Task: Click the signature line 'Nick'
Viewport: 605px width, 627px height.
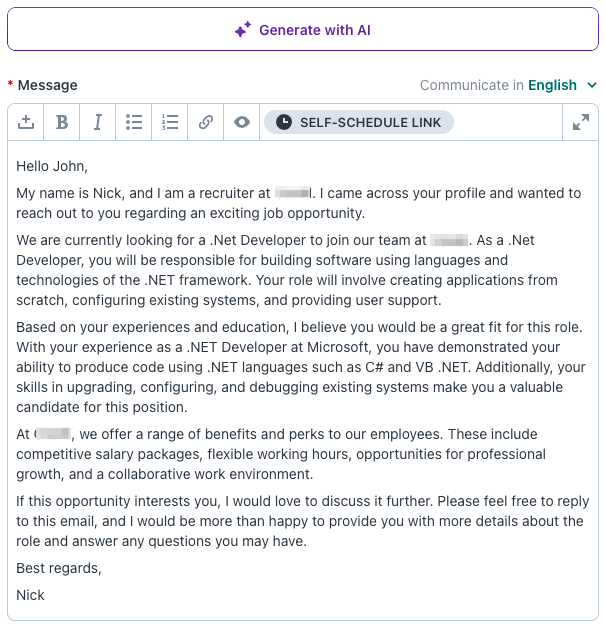Action: [x=30, y=595]
